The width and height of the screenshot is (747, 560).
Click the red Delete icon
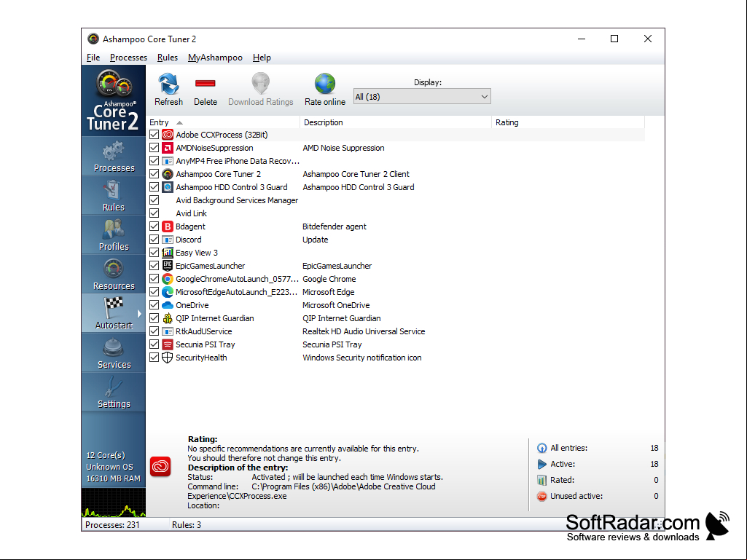[x=206, y=83]
